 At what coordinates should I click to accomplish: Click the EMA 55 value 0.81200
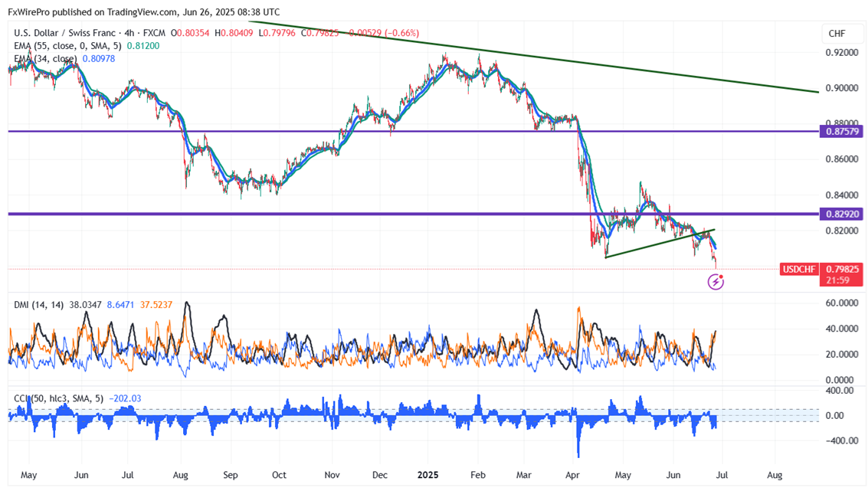[142, 46]
